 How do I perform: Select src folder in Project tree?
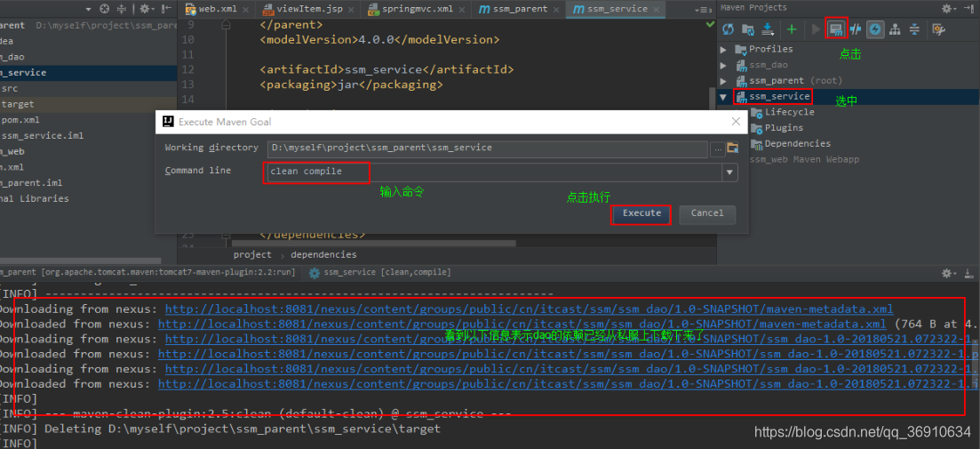pos(10,88)
